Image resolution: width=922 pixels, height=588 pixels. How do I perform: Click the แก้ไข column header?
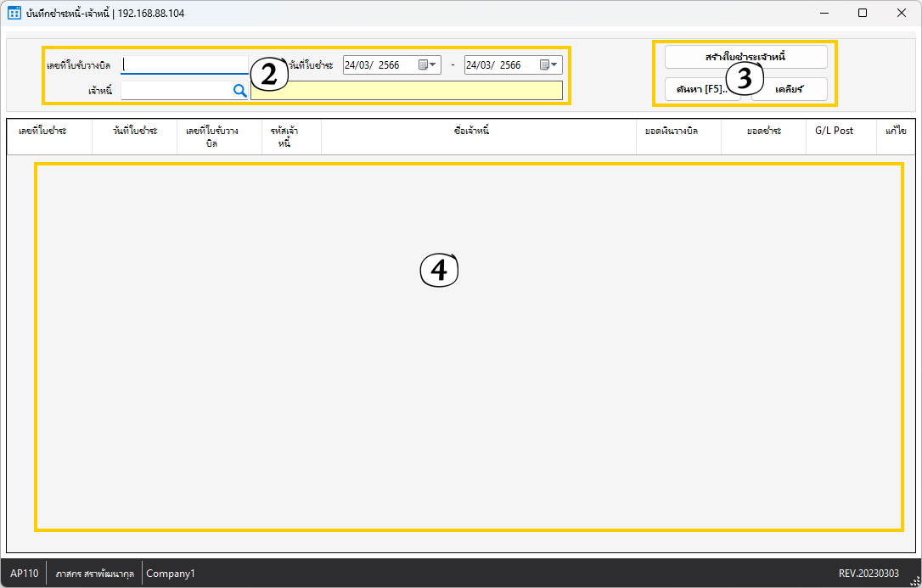[x=896, y=132]
